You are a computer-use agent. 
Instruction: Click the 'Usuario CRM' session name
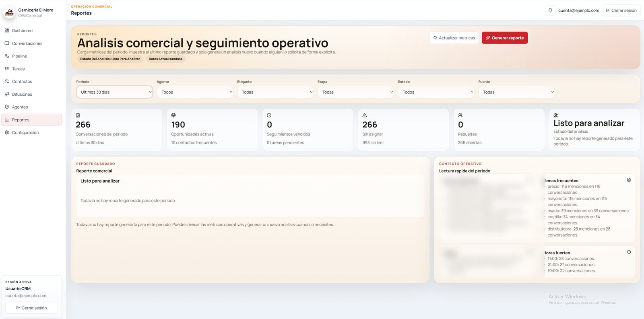[x=18, y=289]
